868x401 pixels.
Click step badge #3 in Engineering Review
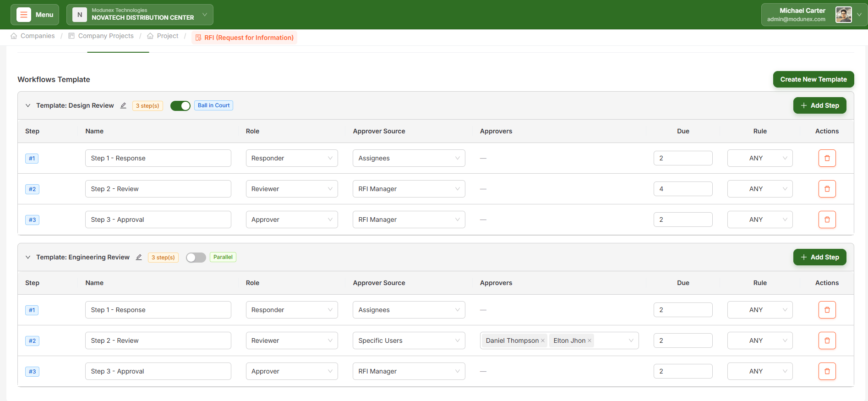click(32, 372)
